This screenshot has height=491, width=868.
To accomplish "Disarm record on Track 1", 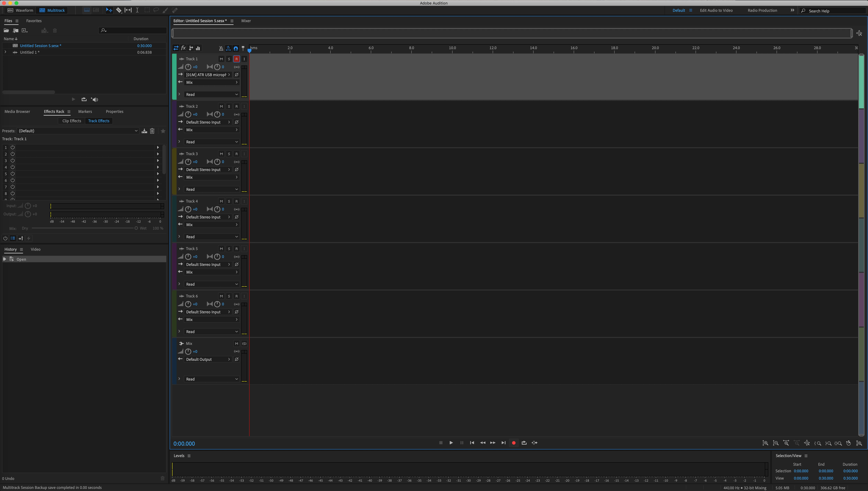I will (236, 59).
